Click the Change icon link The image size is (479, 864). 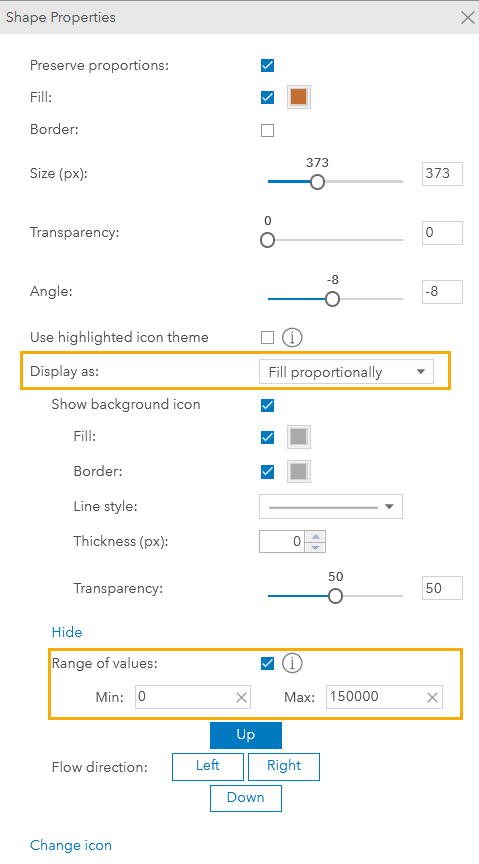[71, 845]
